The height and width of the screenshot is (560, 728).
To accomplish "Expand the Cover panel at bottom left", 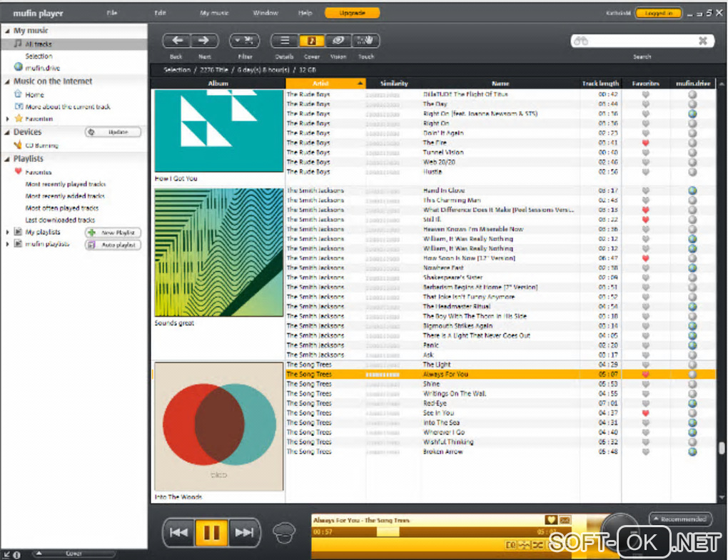I will point(74,554).
